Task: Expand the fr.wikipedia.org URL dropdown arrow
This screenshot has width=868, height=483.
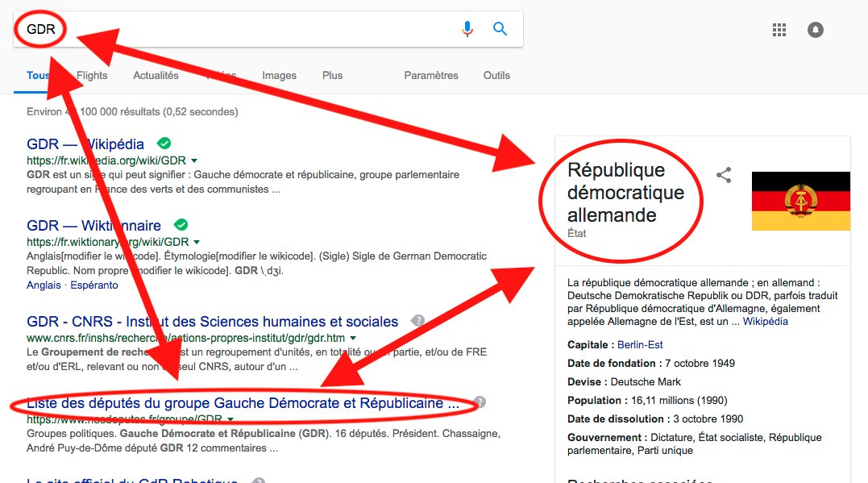Action: point(194,160)
